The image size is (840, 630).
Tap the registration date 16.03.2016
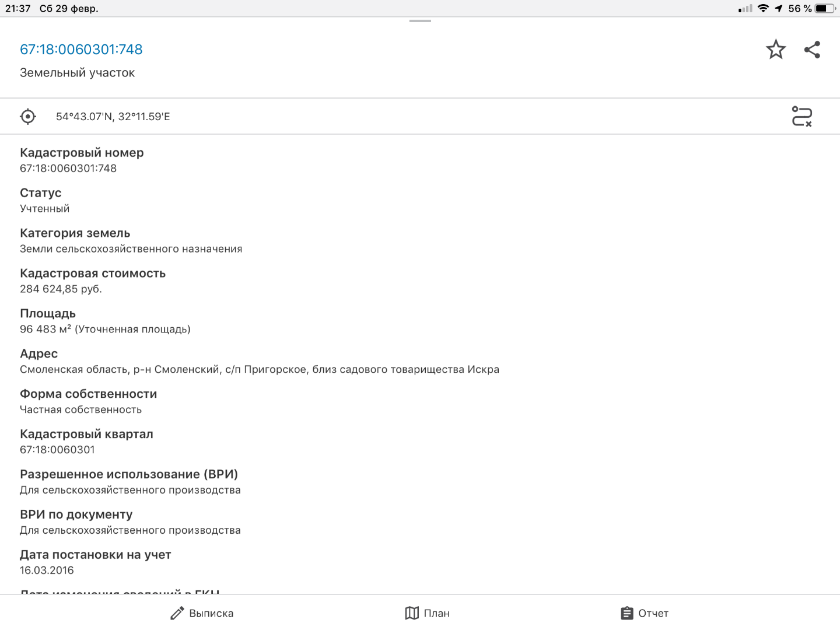pos(47,570)
